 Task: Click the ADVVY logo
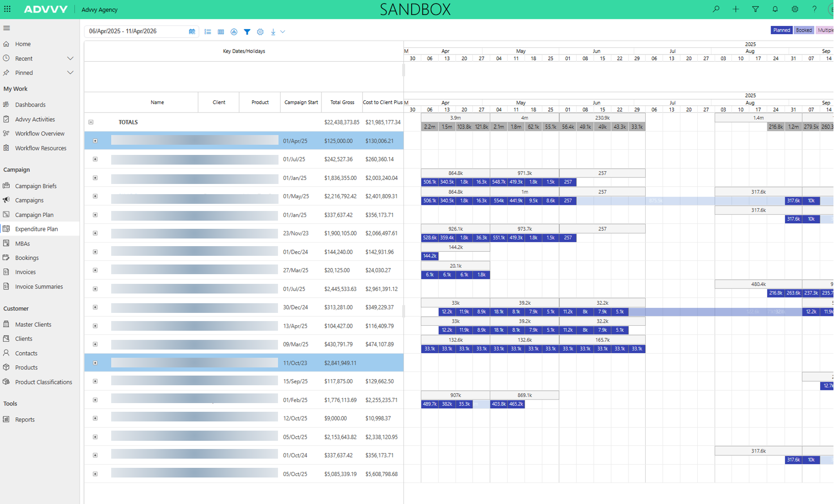pyautogui.click(x=45, y=9)
